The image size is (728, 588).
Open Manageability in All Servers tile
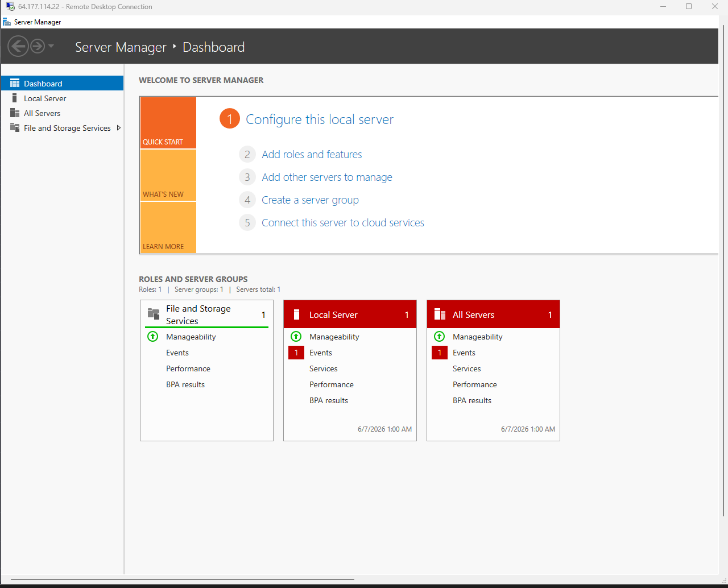(x=478, y=337)
